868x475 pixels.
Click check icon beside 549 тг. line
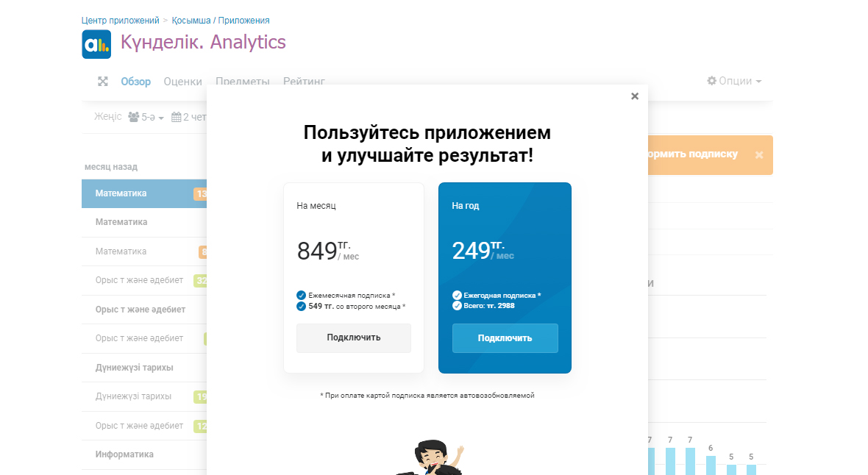[301, 306]
